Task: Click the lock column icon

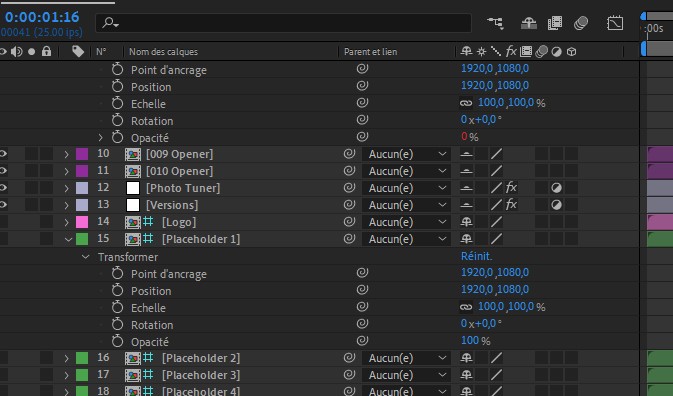Action: coord(46,51)
